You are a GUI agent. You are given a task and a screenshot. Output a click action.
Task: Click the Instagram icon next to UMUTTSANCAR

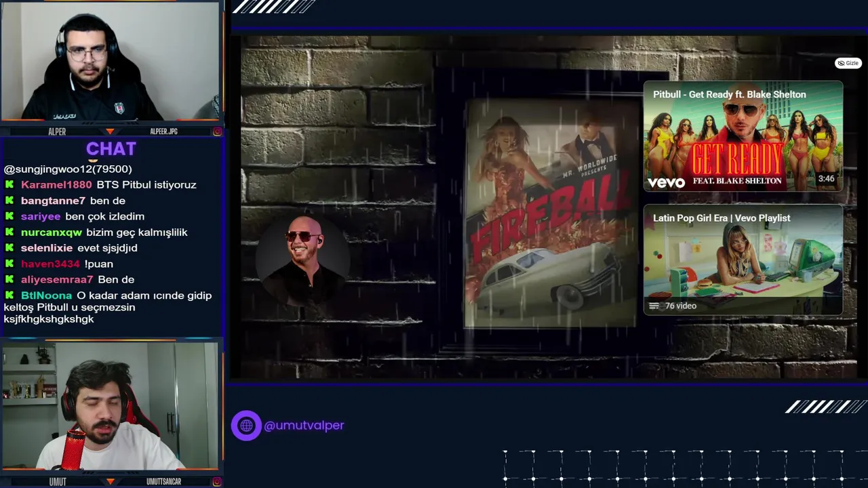click(x=217, y=482)
